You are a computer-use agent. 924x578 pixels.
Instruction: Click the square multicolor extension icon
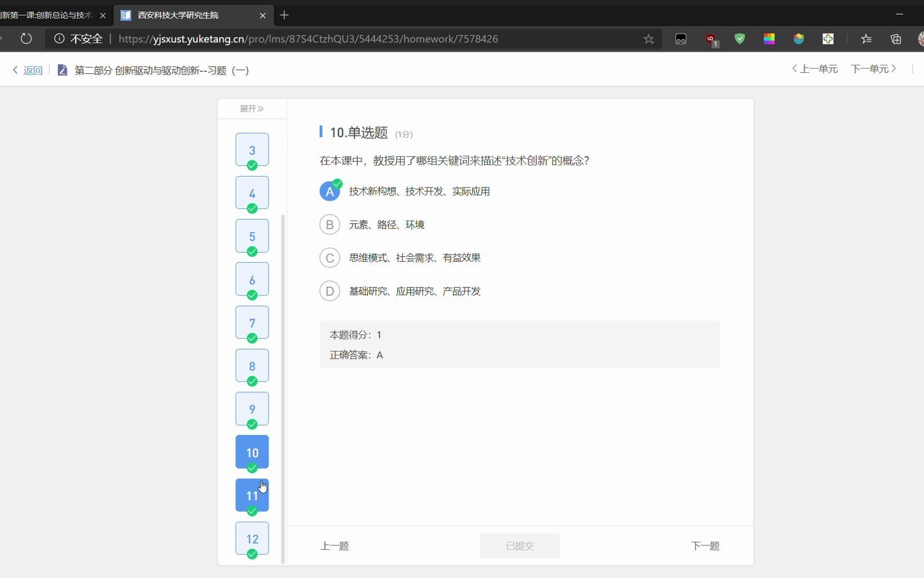(x=828, y=39)
